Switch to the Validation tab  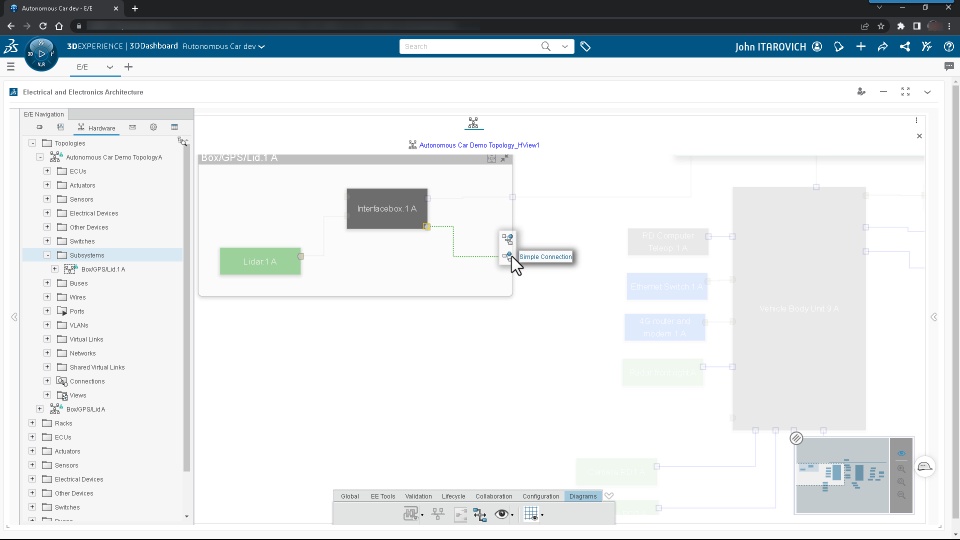point(418,496)
